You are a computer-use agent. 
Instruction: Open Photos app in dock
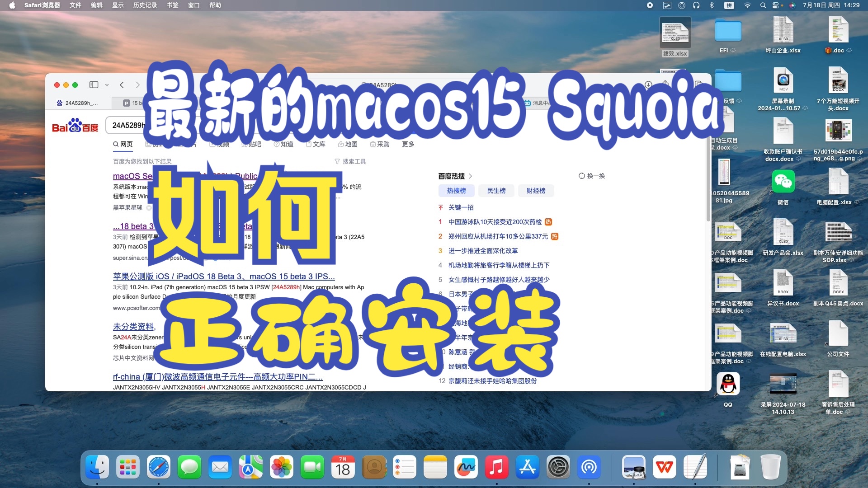coord(282,467)
